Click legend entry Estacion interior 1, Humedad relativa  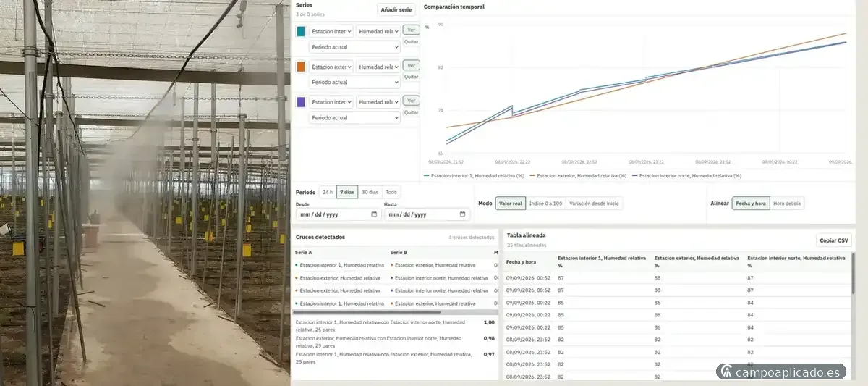pyautogui.click(x=474, y=175)
